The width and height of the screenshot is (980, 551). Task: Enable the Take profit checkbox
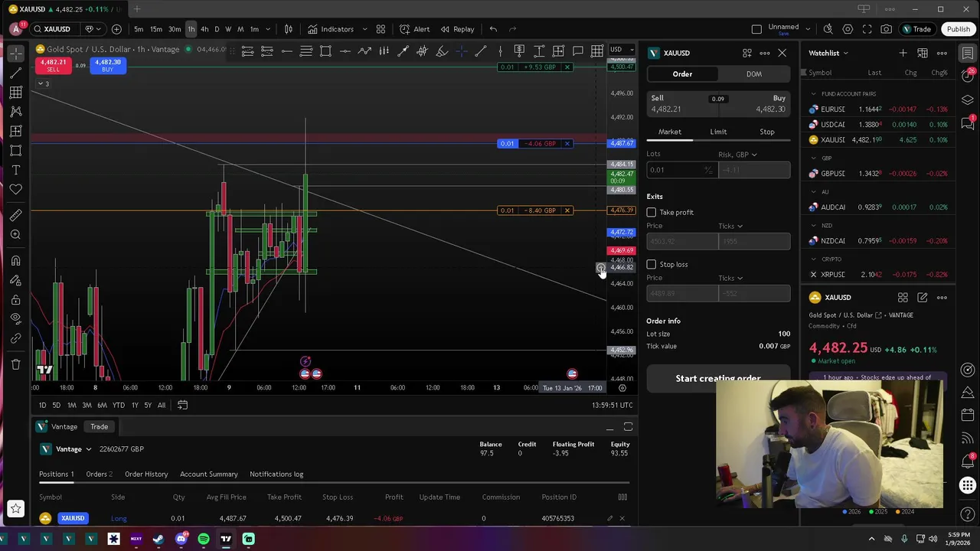click(652, 212)
